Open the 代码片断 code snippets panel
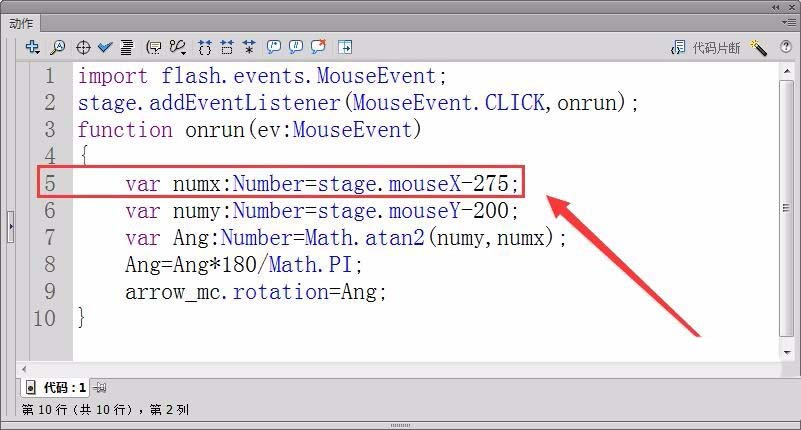The height and width of the screenshot is (430, 801). click(x=705, y=48)
